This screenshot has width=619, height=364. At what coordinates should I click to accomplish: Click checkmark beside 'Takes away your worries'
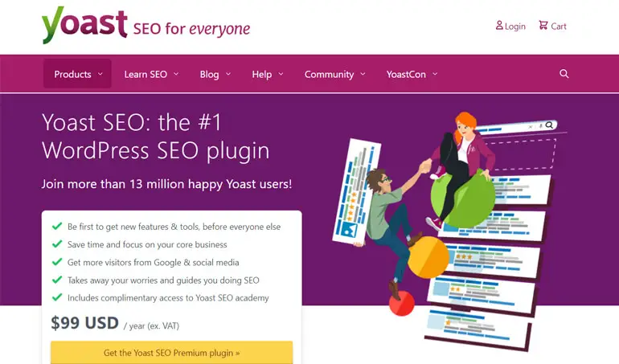coord(57,280)
